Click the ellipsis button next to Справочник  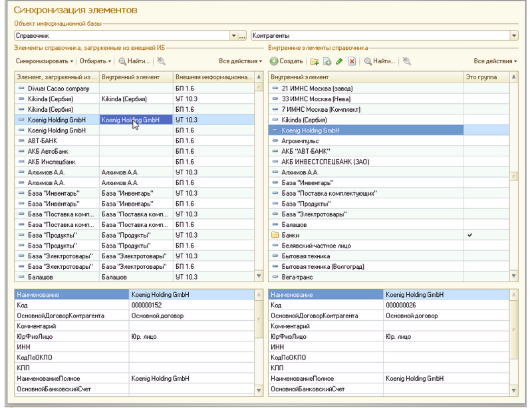click(242, 36)
